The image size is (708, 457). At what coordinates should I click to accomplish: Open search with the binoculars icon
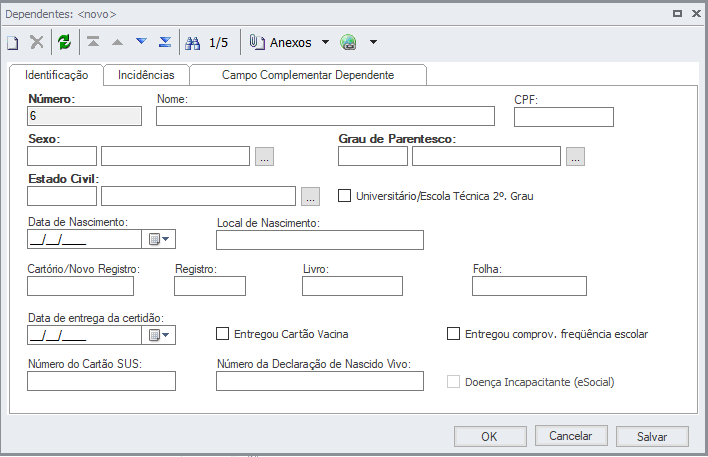point(192,43)
